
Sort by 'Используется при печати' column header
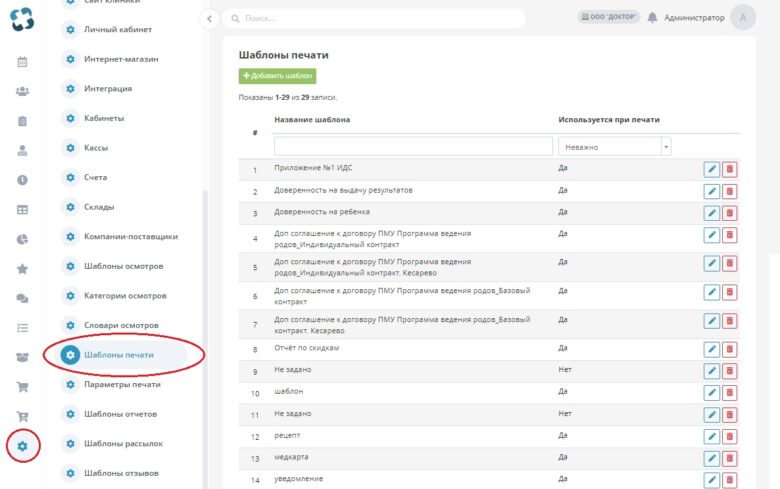pos(609,120)
